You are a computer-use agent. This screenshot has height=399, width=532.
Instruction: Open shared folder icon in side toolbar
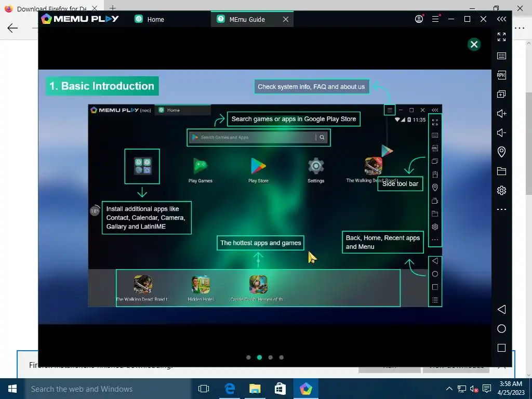[x=501, y=171]
